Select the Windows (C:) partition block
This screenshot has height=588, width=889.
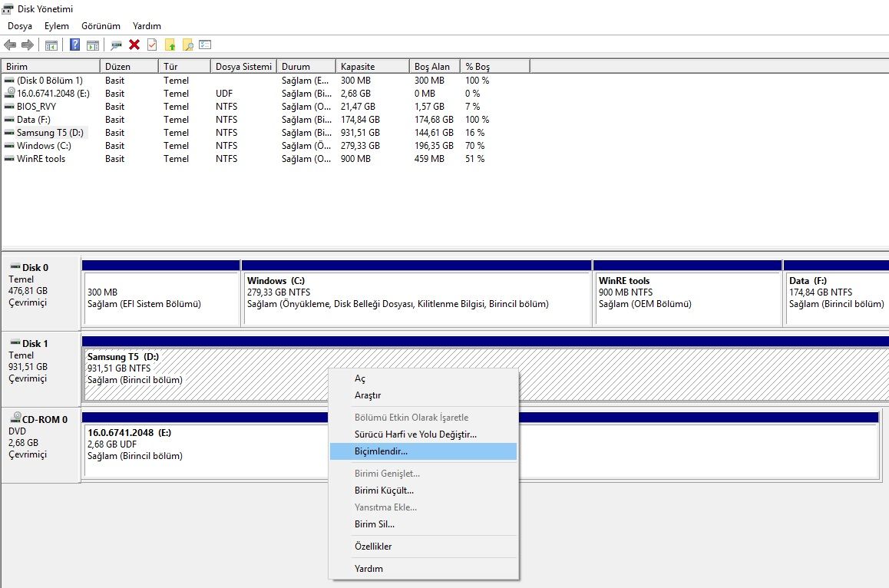pyautogui.click(x=417, y=293)
